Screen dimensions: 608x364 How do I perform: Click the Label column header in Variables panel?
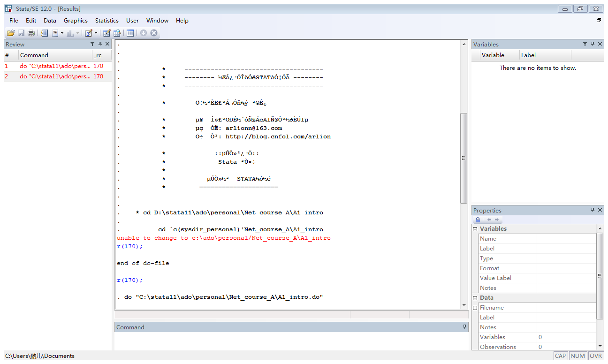tap(545, 55)
